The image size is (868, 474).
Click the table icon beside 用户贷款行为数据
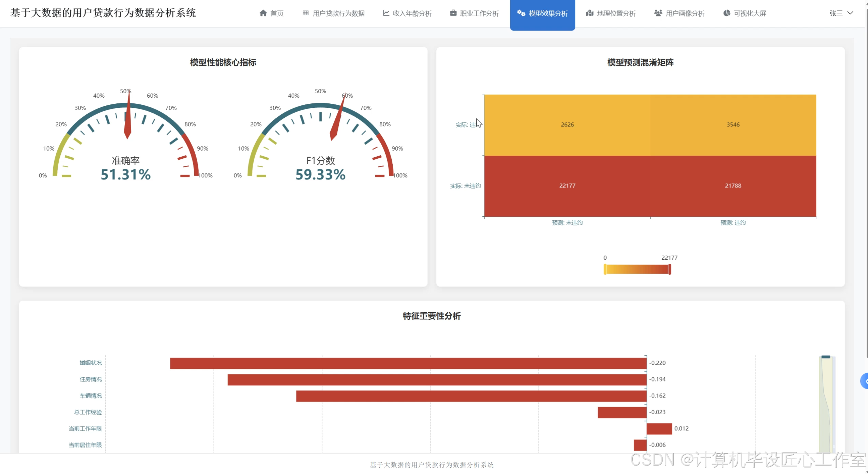[x=305, y=13]
